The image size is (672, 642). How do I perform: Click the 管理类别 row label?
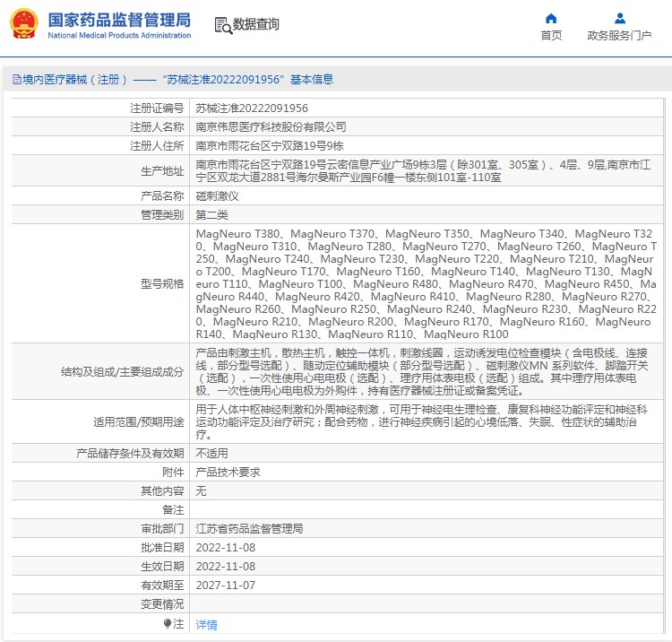pos(162,215)
